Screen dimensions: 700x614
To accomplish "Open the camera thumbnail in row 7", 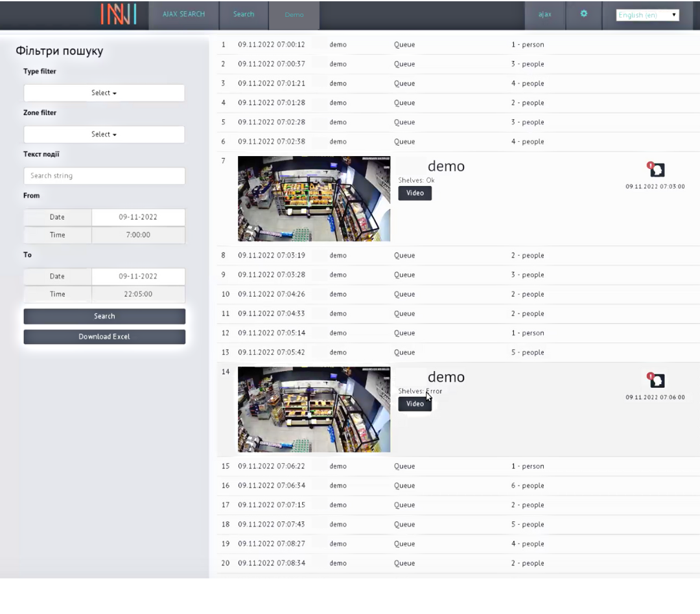I will point(314,199).
